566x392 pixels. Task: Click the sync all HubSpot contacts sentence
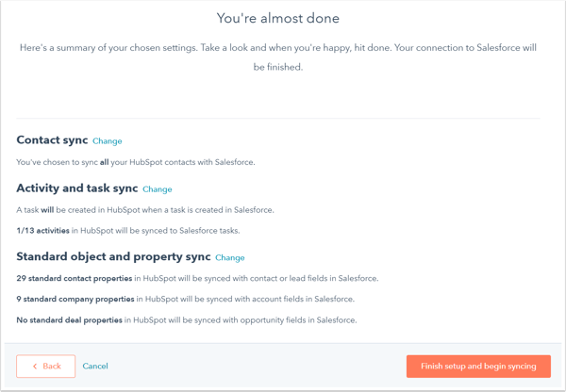point(136,162)
